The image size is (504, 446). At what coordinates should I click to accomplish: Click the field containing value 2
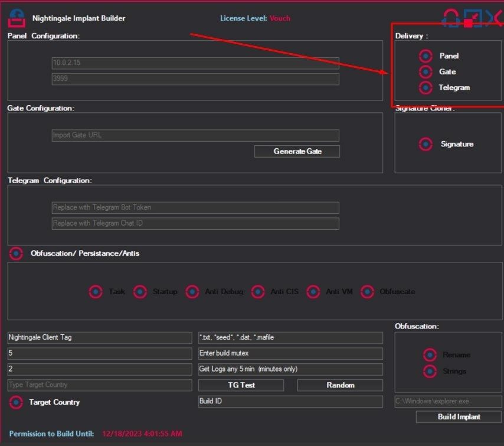(x=100, y=369)
